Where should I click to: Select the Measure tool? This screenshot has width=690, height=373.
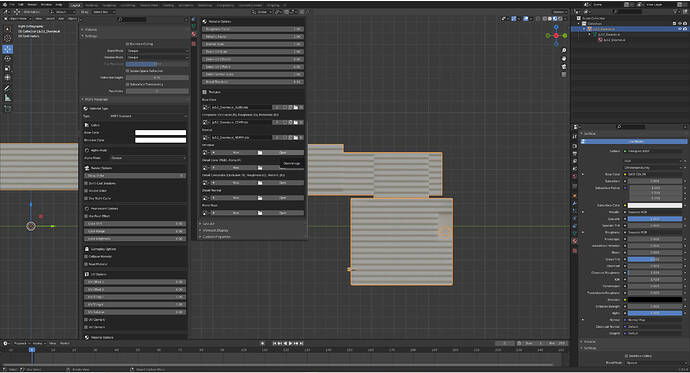7,98
